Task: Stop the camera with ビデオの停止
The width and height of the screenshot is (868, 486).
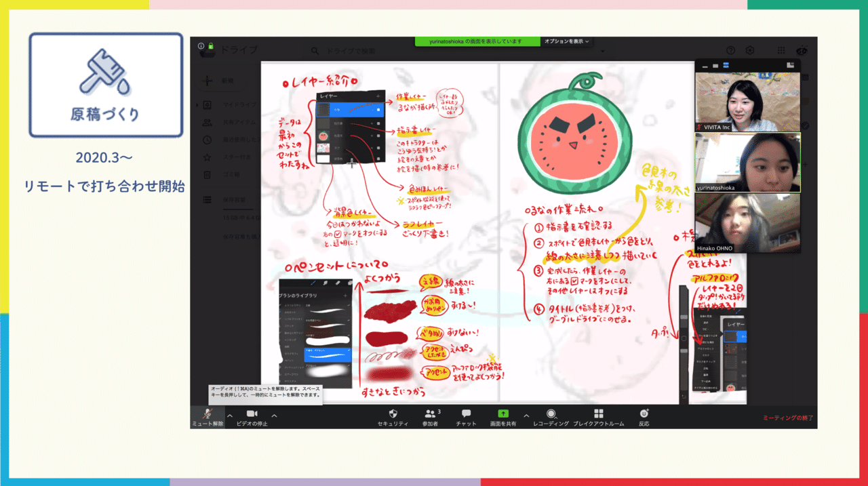Action: coord(252,417)
